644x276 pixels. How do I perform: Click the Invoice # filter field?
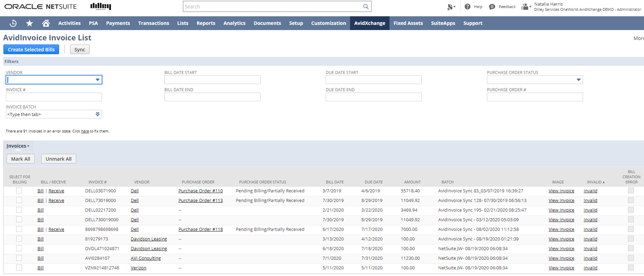tap(54, 97)
